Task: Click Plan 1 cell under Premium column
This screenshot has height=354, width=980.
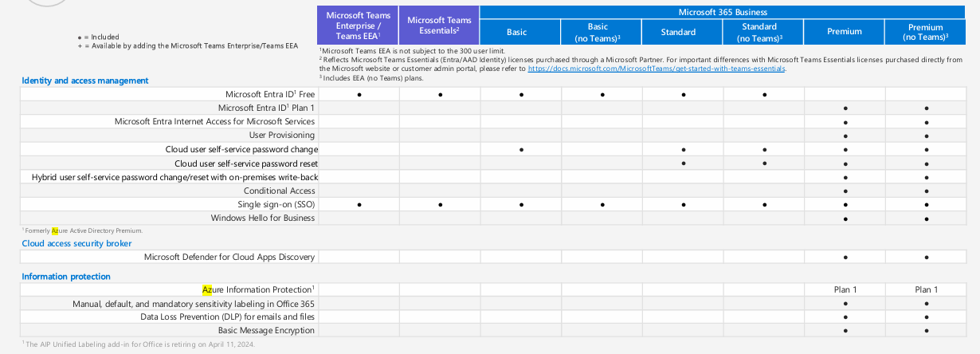Action: [x=845, y=289]
